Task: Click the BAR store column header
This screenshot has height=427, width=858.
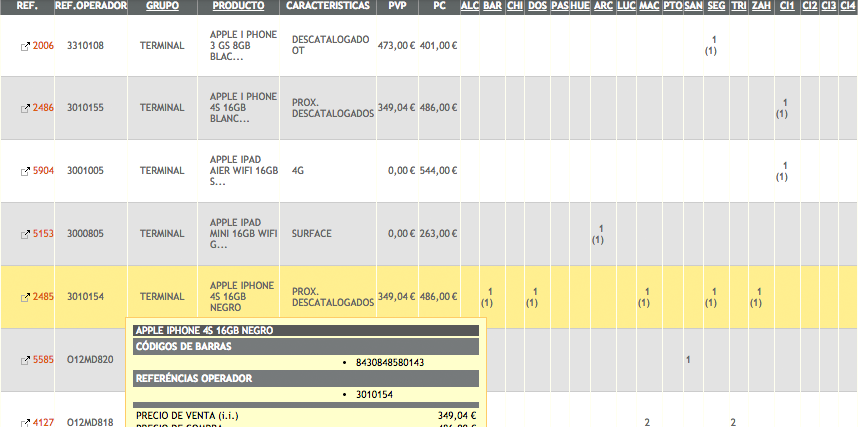Action: tap(493, 6)
